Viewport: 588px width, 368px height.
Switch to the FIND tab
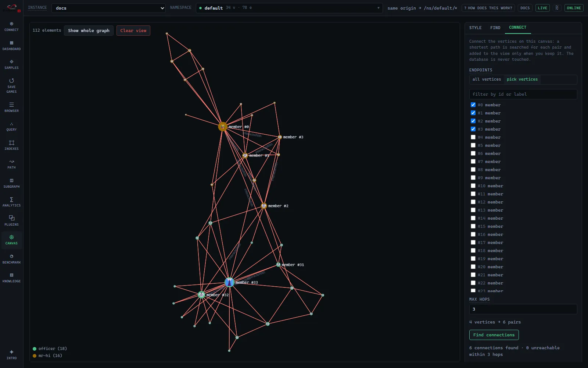[x=495, y=28]
